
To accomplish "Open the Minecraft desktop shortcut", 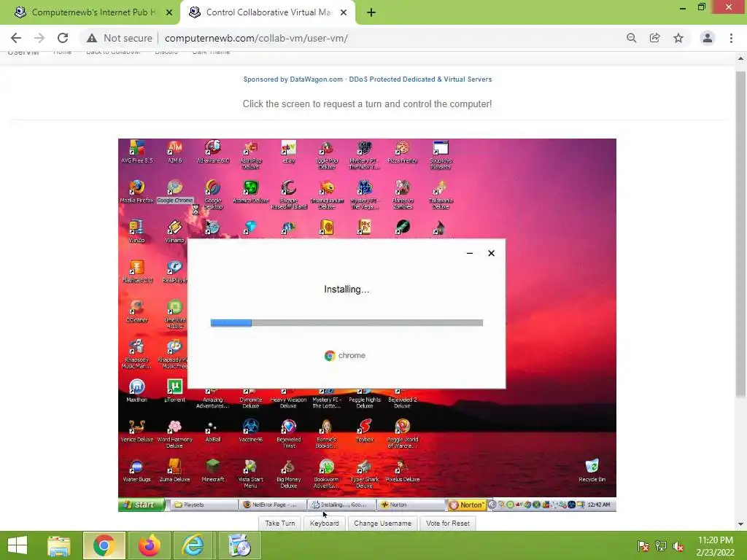I will [213, 470].
